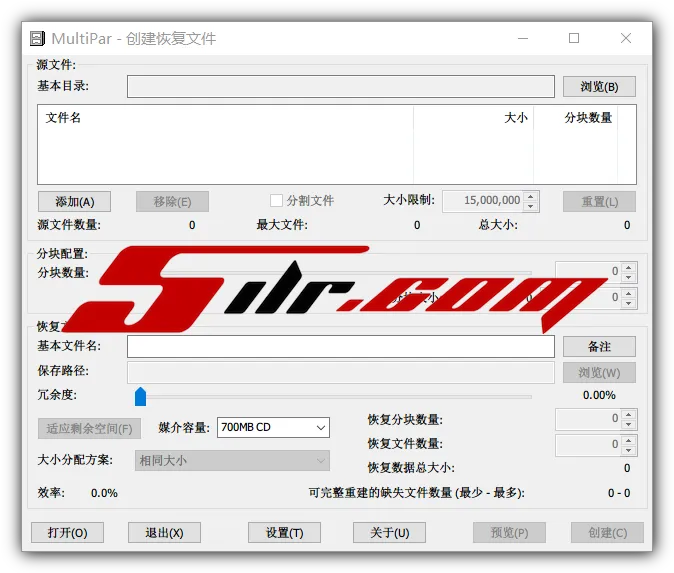Click the 浏览(B) browse button for base directory

(x=598, y=87)
